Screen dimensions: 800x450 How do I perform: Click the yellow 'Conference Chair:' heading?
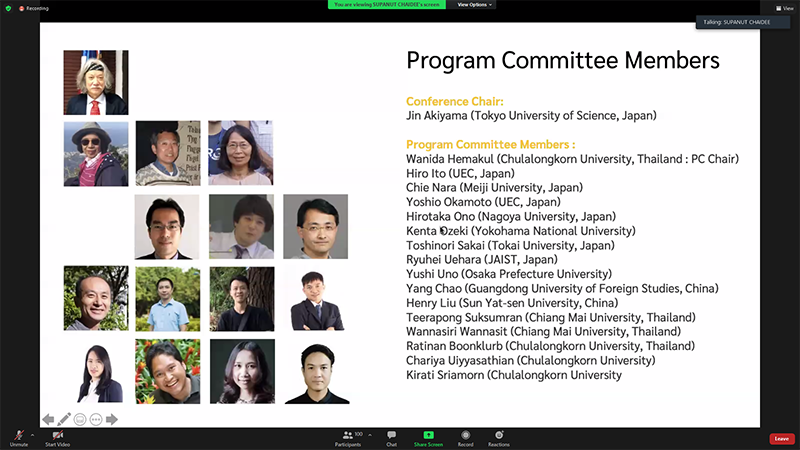click(455, 102)
